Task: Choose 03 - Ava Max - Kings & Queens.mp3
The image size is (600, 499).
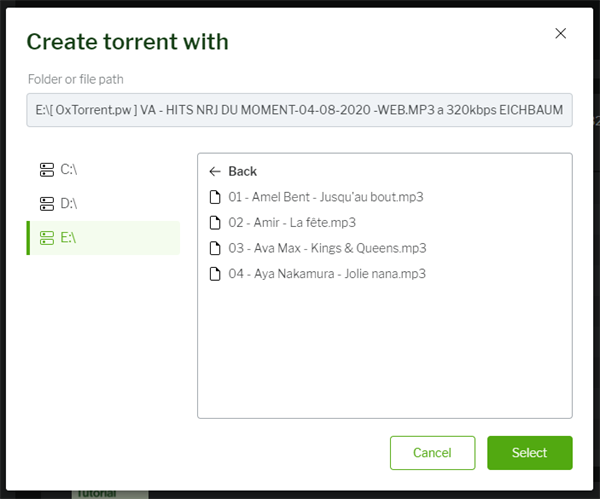Action: pos(327,248)
